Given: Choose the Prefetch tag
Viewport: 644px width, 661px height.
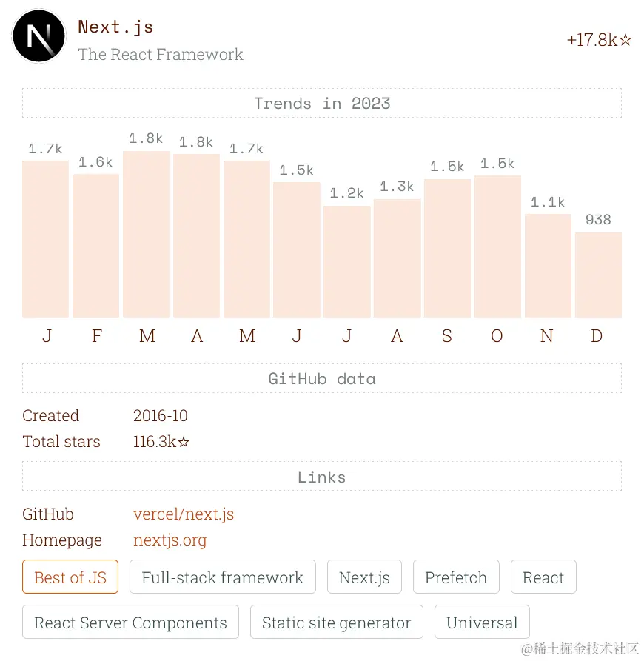Looking at the screenshot, I should (456, 577).
